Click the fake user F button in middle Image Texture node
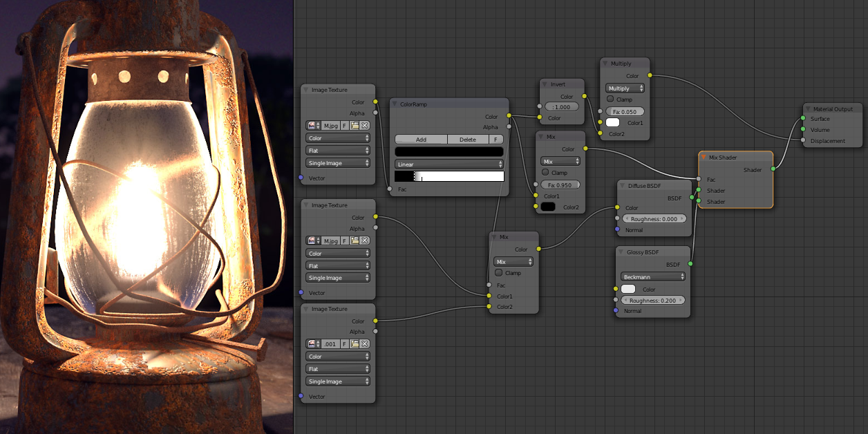The image size is (868, 434). pos(345,240)
